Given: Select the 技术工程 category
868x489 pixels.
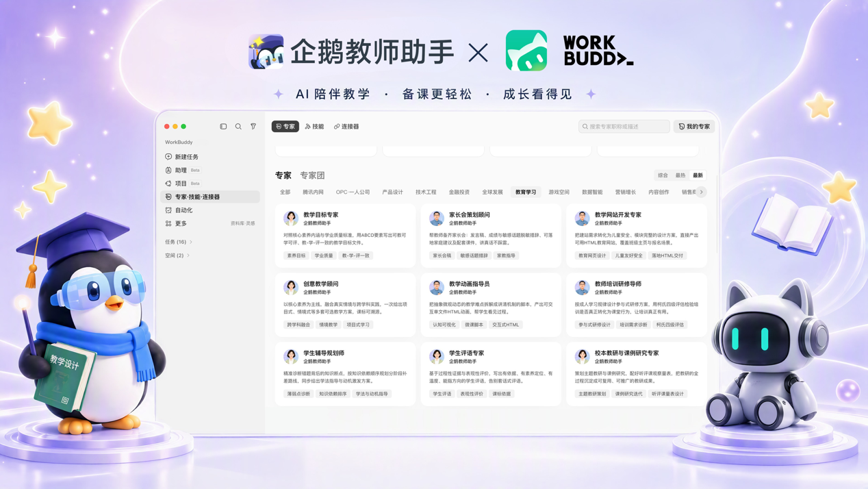Looking at the screenshot, I should (x=426, y=192).
